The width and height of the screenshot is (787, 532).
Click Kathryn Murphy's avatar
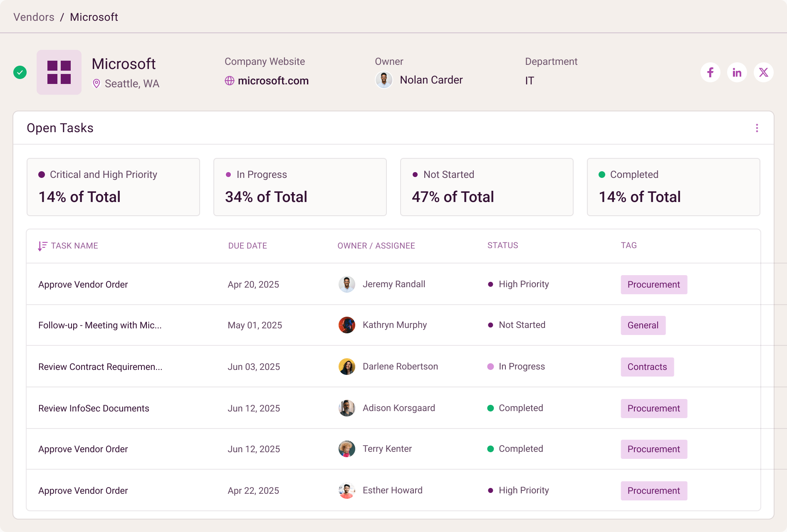click(347, 325)
